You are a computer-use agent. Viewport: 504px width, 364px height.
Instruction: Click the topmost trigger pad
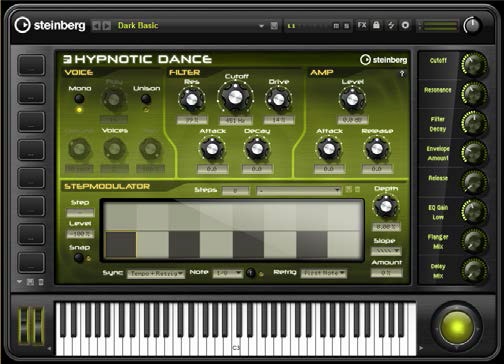(31, 65)
